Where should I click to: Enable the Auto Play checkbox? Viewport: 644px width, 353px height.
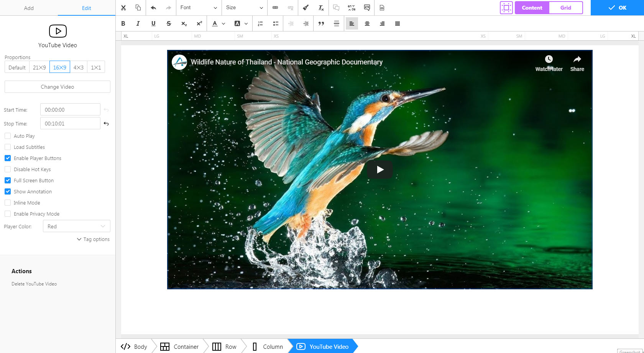click(x=8, y=136)
